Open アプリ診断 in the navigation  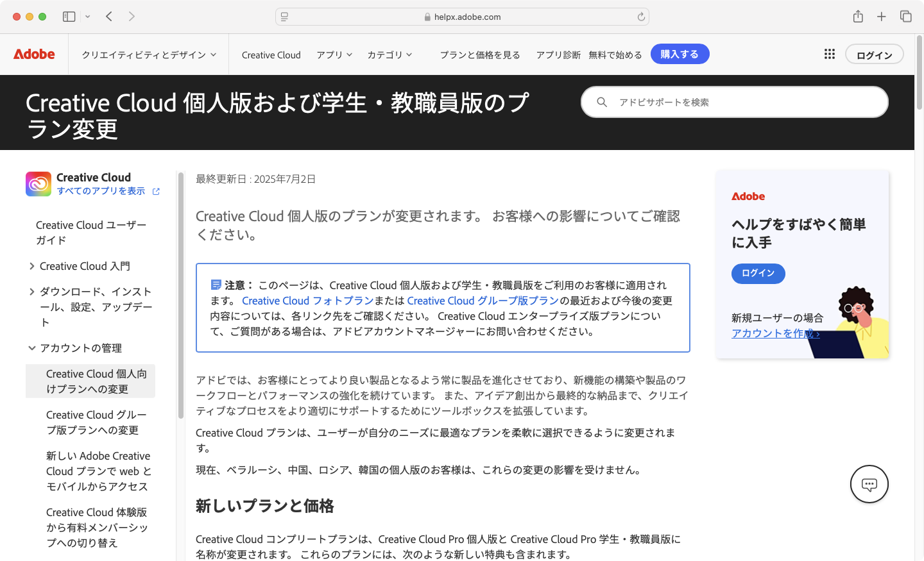[x=558, y=54]
